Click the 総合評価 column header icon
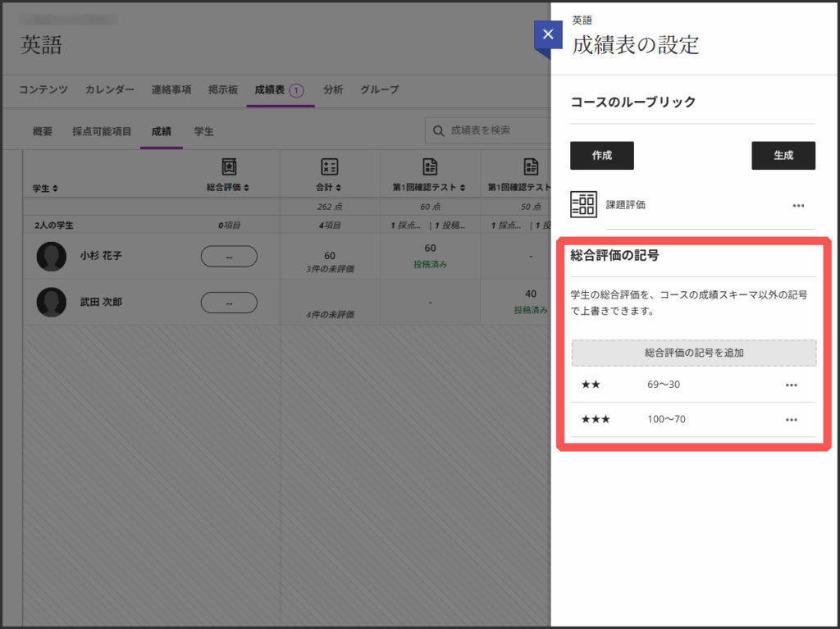Image resolution: width=840 pixels, height=629 pixels. 229,166
